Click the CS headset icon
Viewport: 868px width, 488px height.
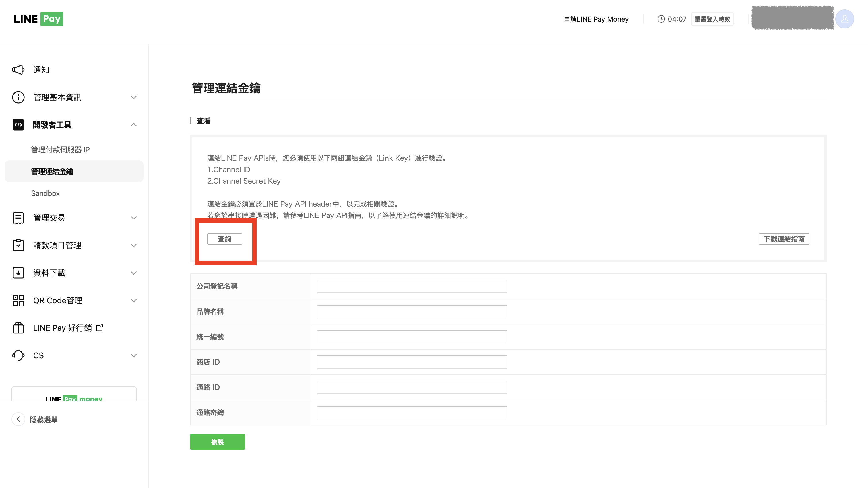point(18,355)
